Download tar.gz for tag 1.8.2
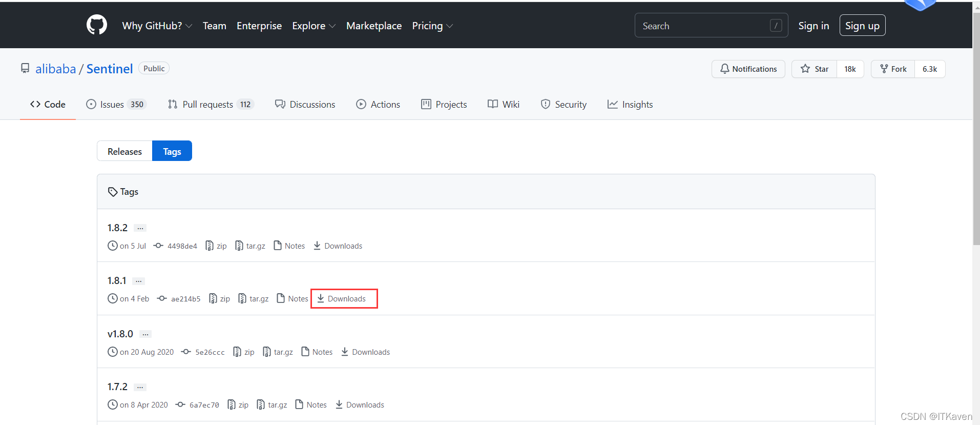The width and height of the screenshot is (980, 425). pyautogui.click(x=250, y=246)
